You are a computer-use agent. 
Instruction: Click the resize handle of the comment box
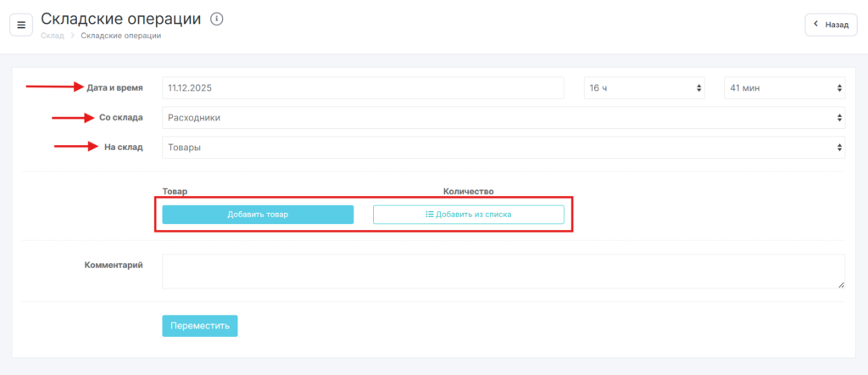tap(841, 285)
